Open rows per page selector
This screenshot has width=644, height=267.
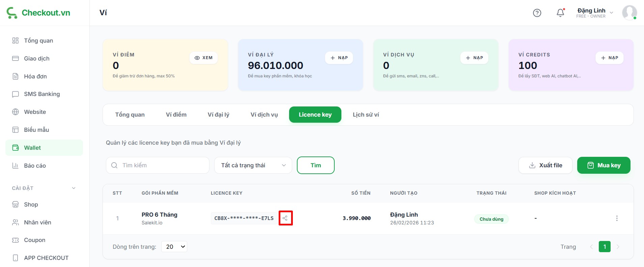tap(174, 247)
